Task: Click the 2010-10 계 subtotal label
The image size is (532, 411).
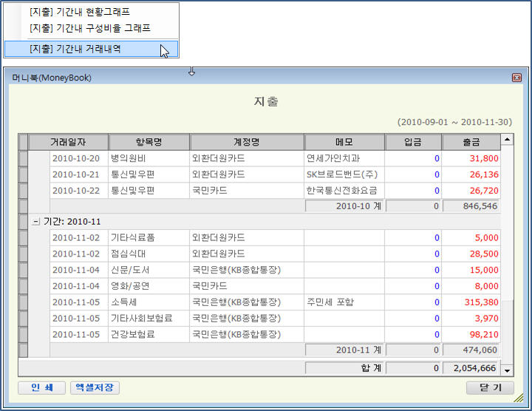Action: (344, 206)
